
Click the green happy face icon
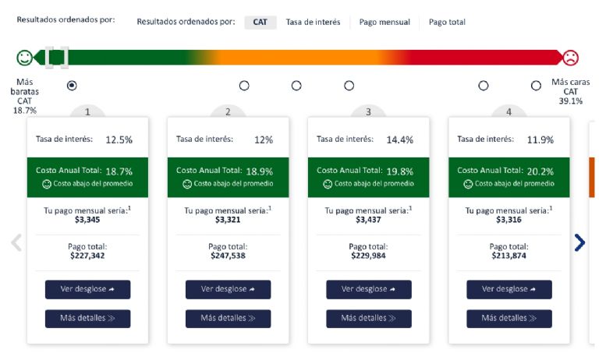tap(25, 58)
